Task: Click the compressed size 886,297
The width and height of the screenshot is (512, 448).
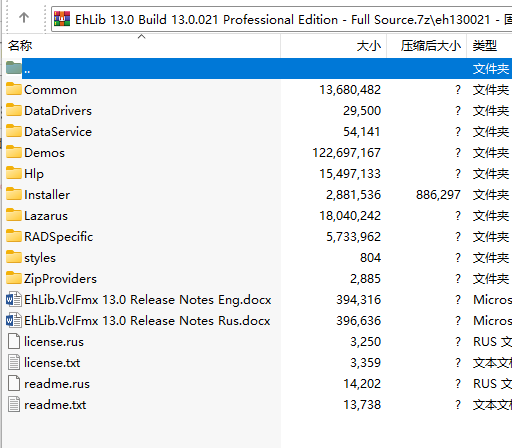Action: point(438,195)
